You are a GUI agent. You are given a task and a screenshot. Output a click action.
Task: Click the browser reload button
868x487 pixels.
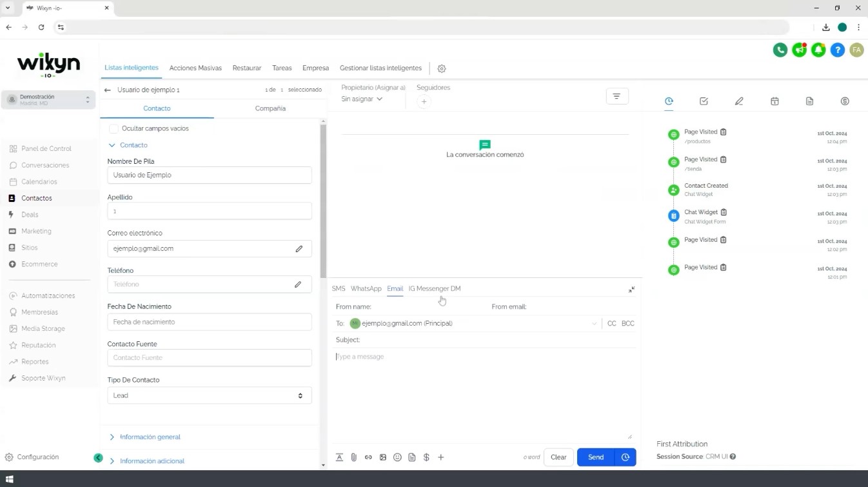tap(41, 27)
